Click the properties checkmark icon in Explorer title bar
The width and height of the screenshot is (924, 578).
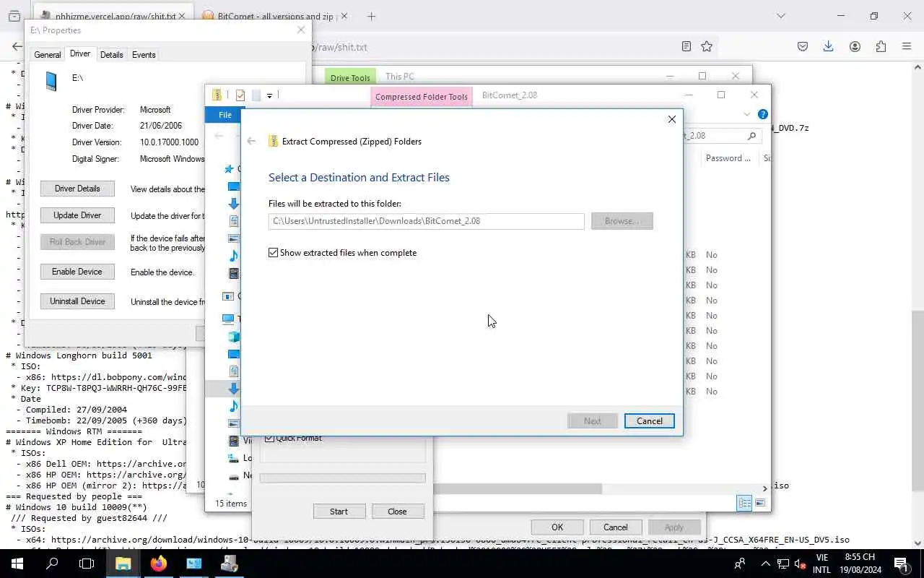[240, 95]
